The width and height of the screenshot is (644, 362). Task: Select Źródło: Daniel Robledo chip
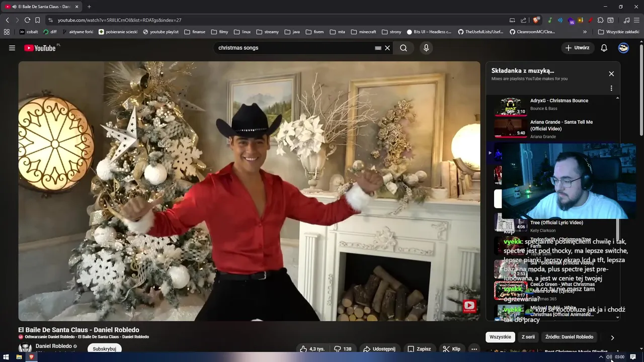(x=569, y=337)
